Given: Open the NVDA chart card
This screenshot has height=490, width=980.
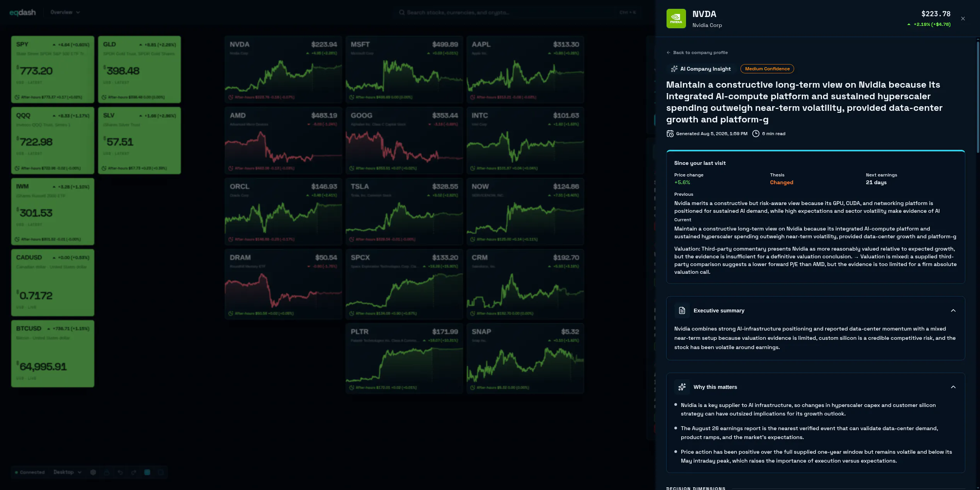Looking at the screenshot, I should [283, 70].
